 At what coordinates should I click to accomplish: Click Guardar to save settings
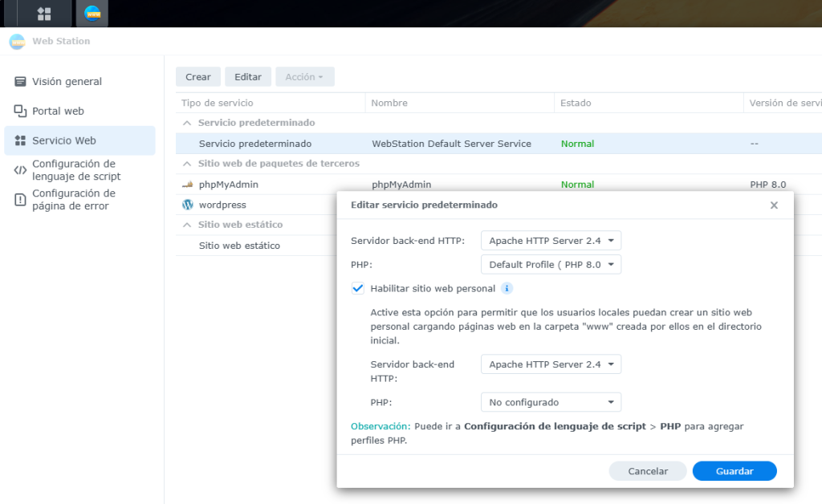point(734,471)
